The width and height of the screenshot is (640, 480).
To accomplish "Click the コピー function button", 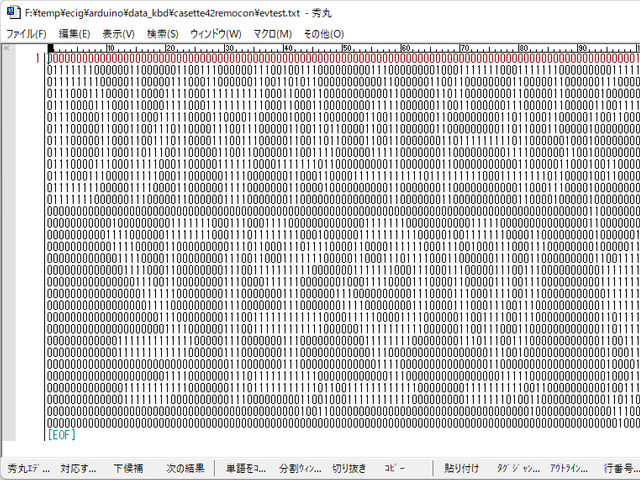I will pyautogui.click(x=395, y=468).
